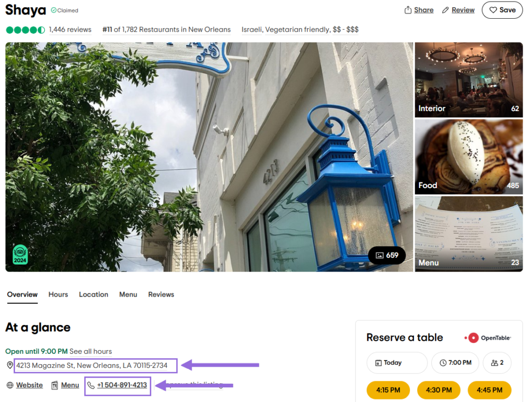The image size is (532, 402).
Task: Click the globe icon next to Website
Action: point(10,385)
